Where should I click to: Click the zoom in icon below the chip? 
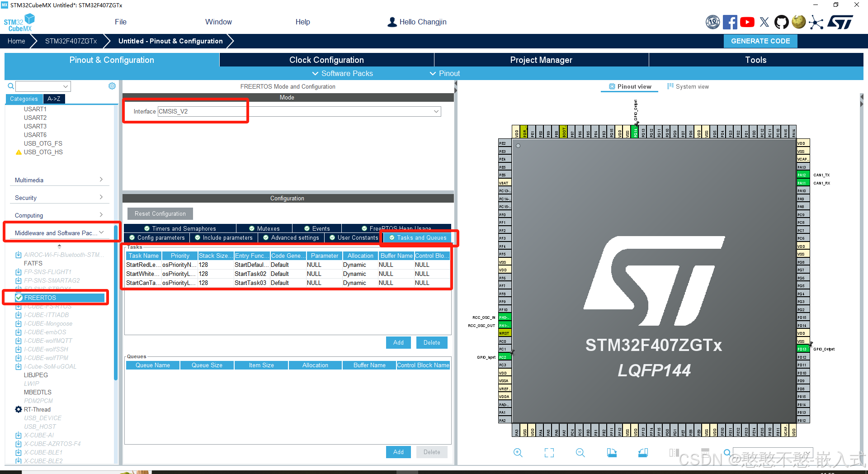(518, 452)
